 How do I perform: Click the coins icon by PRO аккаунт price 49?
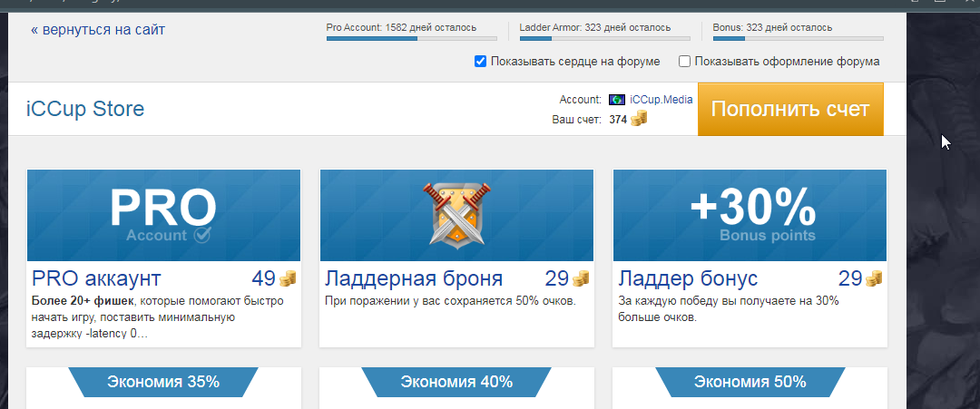(288, 278)
